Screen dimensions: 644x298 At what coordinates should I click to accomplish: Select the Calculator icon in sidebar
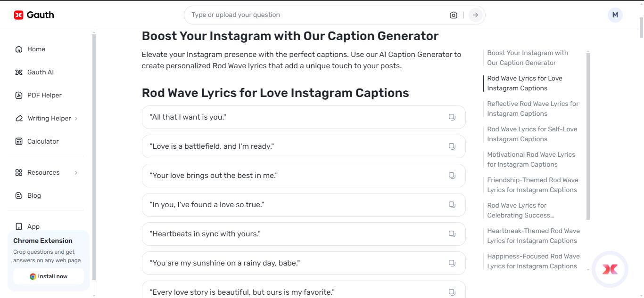(x=19, y=141)
